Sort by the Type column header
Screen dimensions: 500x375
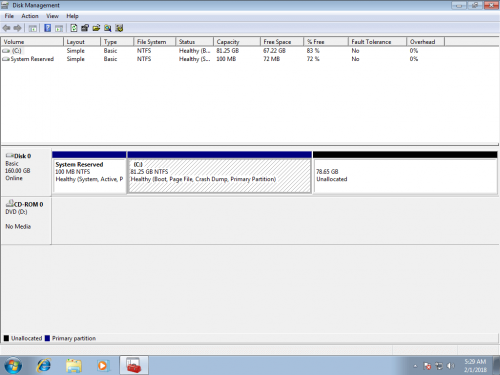(117, 42)
